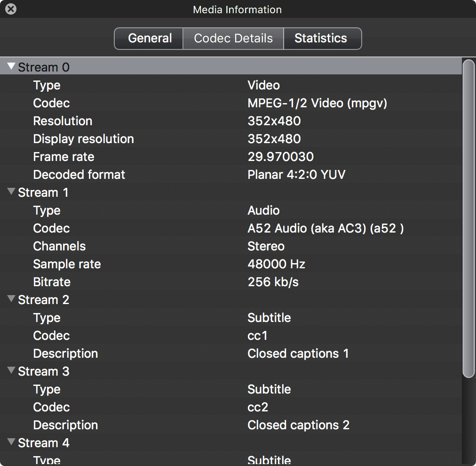This screenshot has width=476, height=466.
Task: Select the Stream 0 row
Action: (44, 67)
